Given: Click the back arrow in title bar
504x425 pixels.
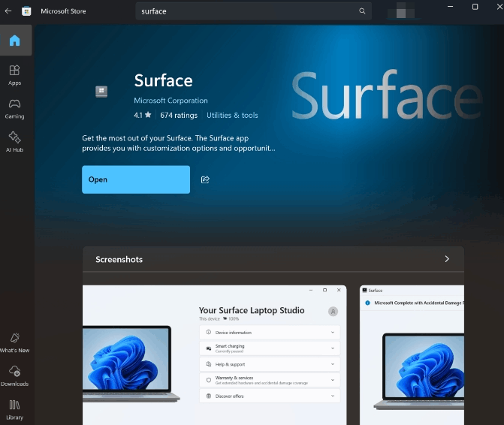Looking at the screenshot, I should pyautogui.click(x=8, y=11).
